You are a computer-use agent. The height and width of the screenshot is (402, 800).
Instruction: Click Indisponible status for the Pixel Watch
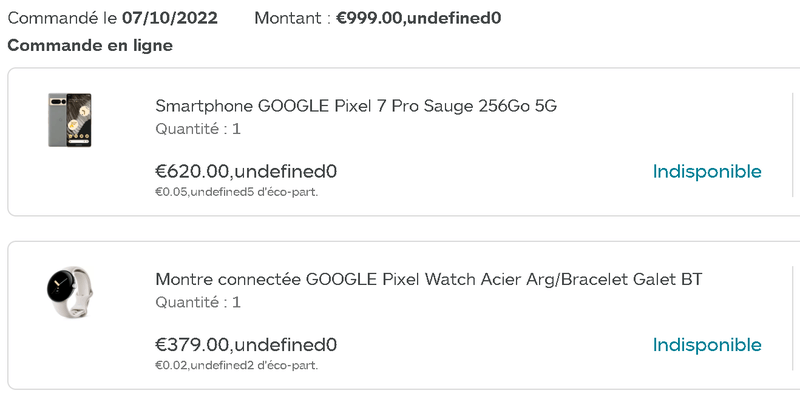coord(707,345)
